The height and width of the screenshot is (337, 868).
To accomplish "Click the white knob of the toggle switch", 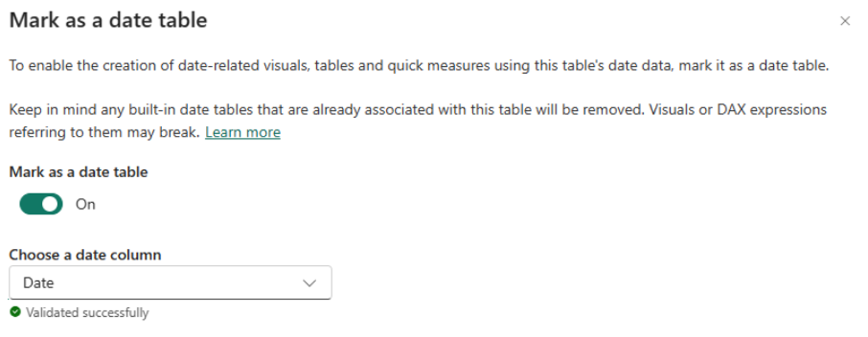I will pyautogui.click(x=51, y=204).
